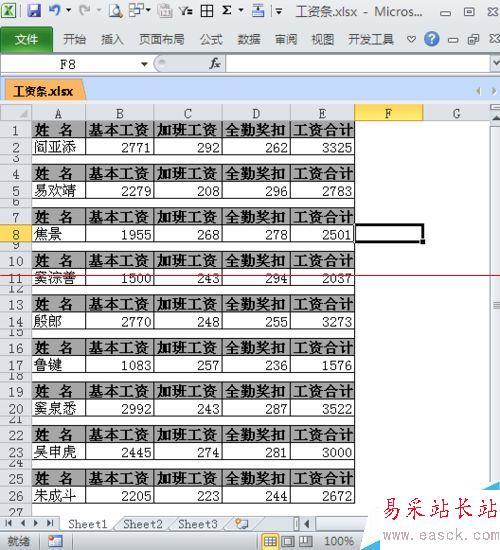The width and height of the screenshot is (500, 550).
Task: Go to first sheet navigation arrow
Action: coord(9,523)
